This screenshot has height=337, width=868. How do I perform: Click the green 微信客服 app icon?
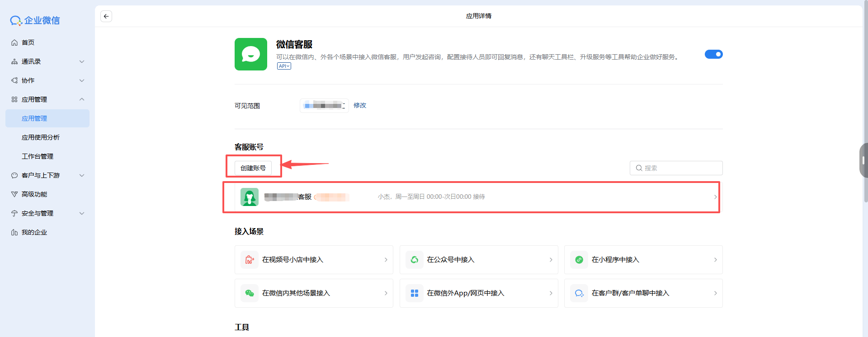251,54
